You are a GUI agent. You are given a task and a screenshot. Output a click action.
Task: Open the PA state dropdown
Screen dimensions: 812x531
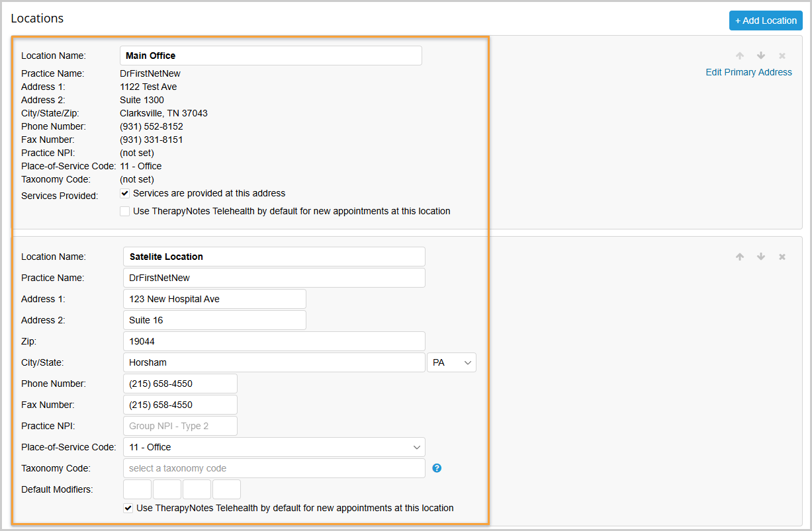click(452, 362)
